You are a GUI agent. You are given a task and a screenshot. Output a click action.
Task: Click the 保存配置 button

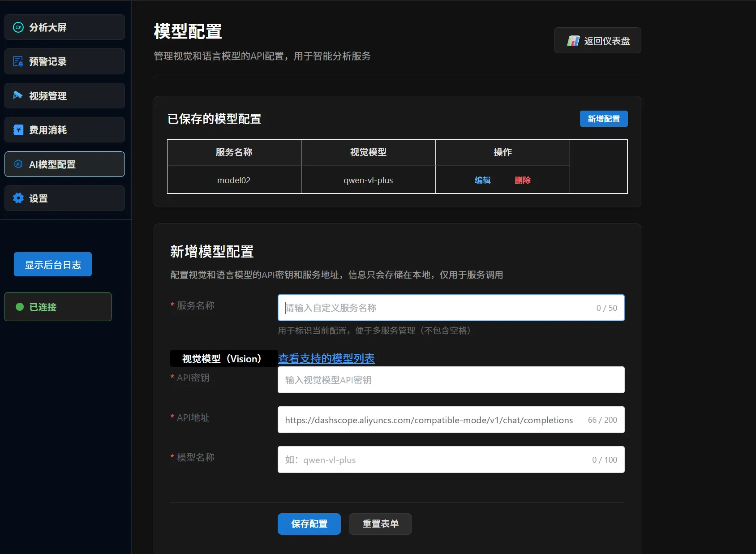pyautogui.click(x=309, y=524)
